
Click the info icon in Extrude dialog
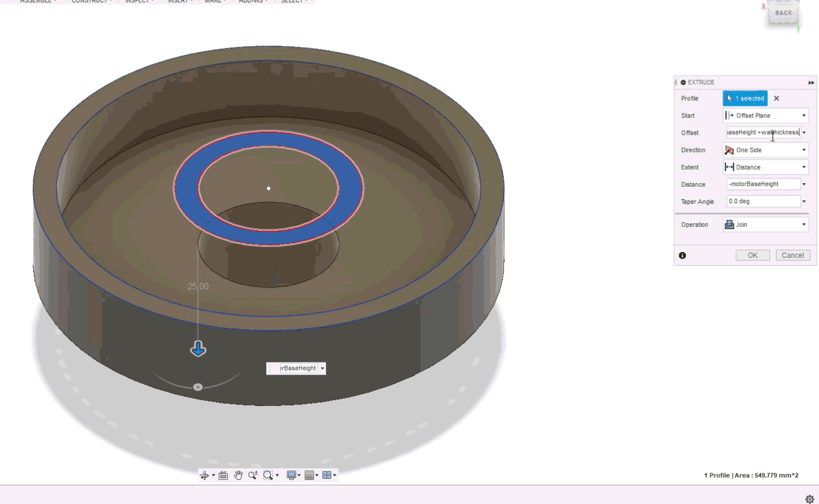point(683,255)
